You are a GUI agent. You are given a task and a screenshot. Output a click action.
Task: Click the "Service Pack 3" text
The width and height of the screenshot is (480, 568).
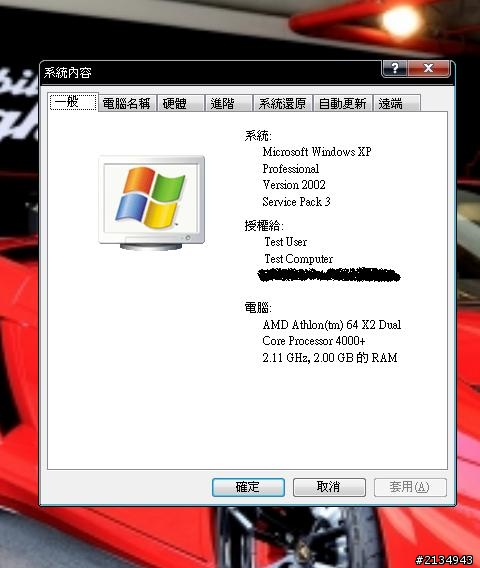[296, 201]
